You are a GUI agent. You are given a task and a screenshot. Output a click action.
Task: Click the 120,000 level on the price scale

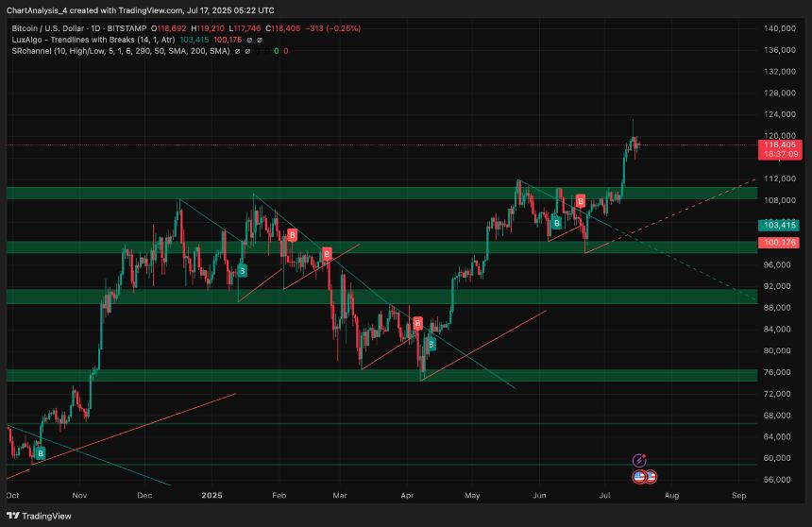(x=779, y=136)
